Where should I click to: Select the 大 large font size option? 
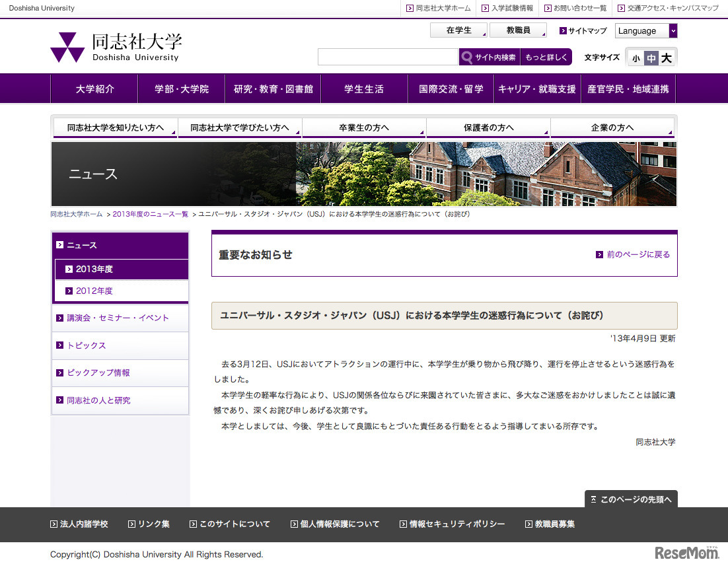point(665,58)
